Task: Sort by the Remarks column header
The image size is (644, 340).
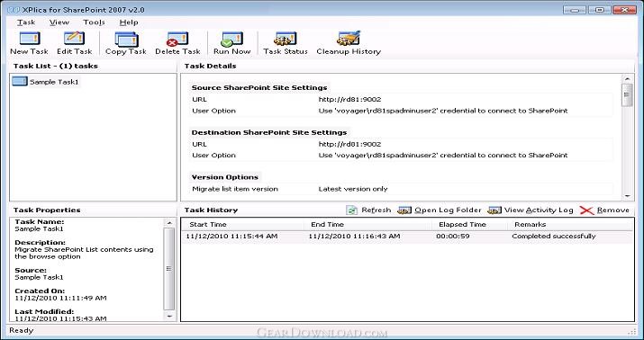Action: 571,224
